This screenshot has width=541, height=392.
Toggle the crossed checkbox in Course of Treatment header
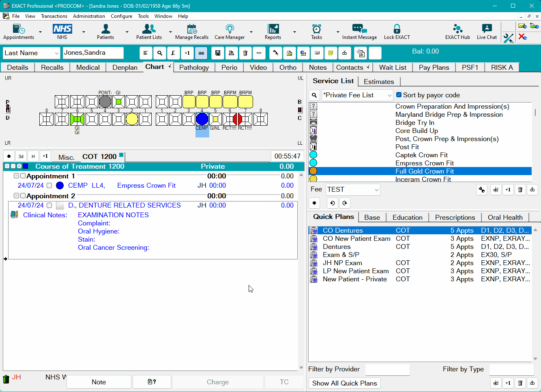[x=19, y=166]
